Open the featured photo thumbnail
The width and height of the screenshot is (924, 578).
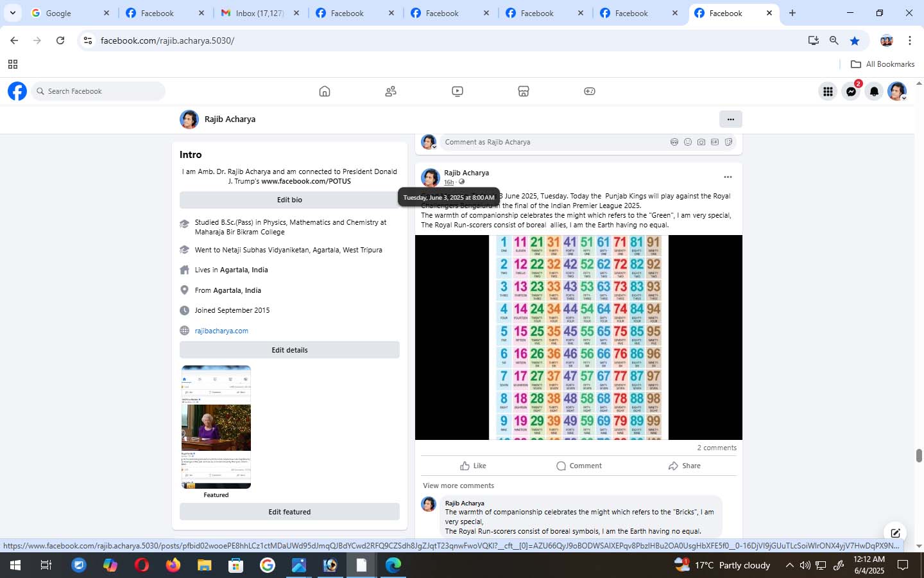216,427
